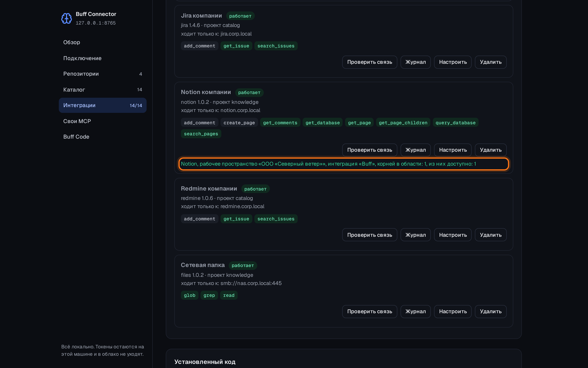
Task: Click Настроить for Jira компании
Action: coord(453,62)
